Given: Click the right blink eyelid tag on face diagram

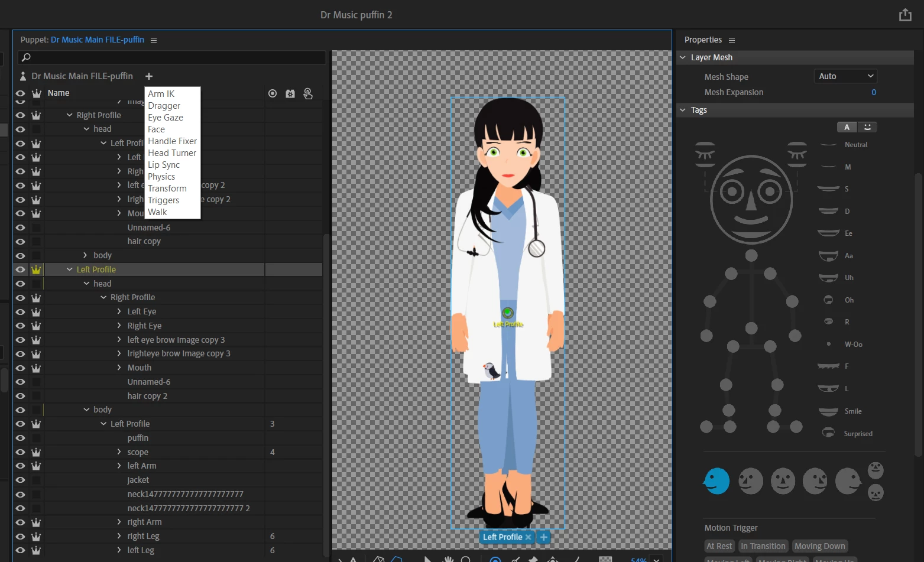Looking at the screenshot, I should (x=797, y=154).
